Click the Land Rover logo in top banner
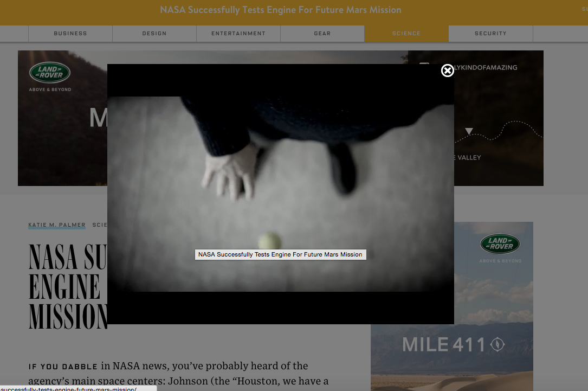The width and height of the screenshot is (588, 391). 50,73
